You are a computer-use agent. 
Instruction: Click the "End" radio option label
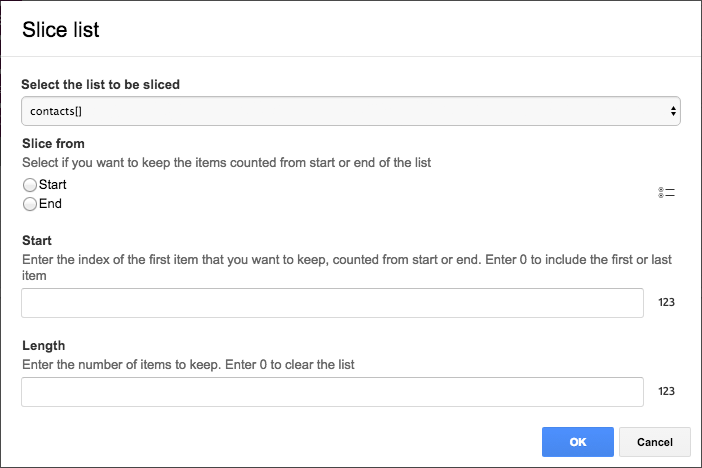coord(50,204)
